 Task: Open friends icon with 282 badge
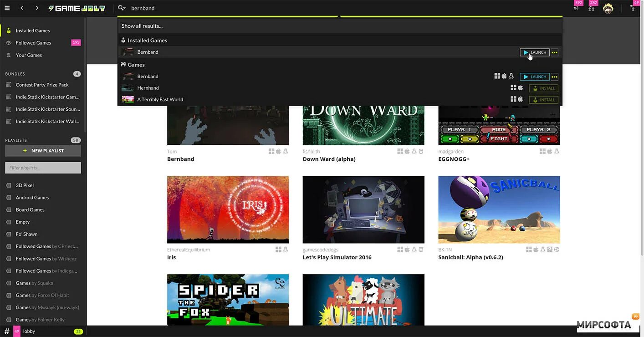coord(591,8)
